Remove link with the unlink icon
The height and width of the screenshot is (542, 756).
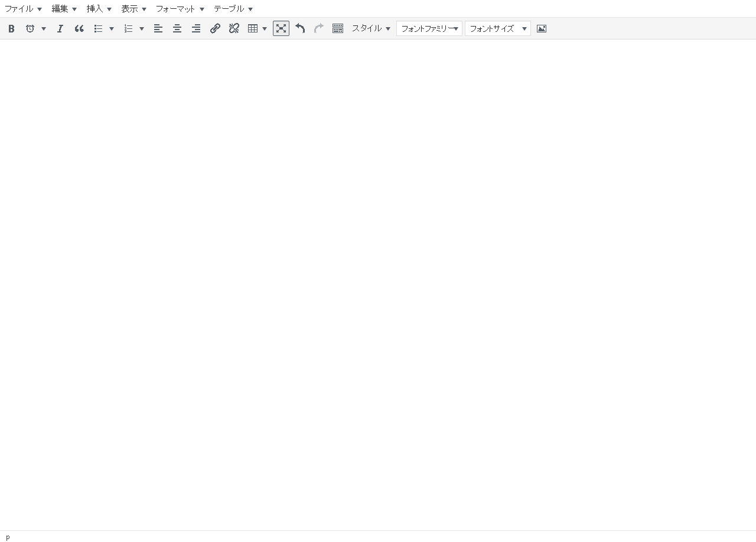[234, 28]
